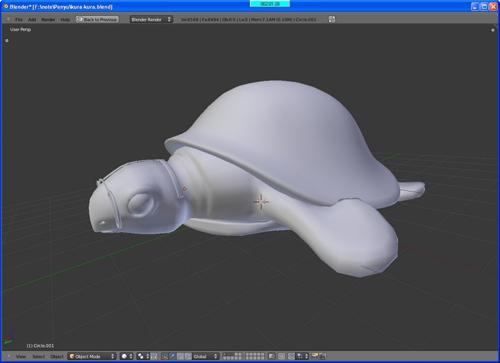The image size is (500, 363).
Task: Open the Global transform orientation dropdown
Action: click(205, 356)
